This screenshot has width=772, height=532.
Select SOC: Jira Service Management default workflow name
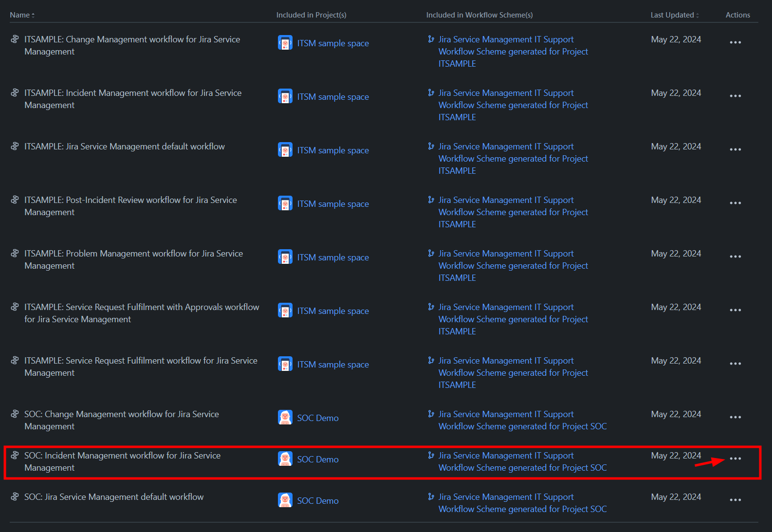click(x=114, y=497)
